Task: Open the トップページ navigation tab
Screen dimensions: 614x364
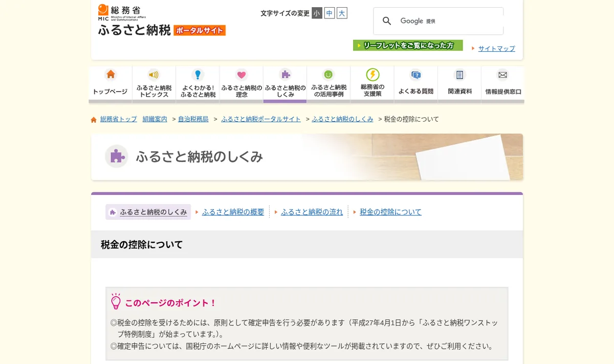Action: tap(110, 84)
